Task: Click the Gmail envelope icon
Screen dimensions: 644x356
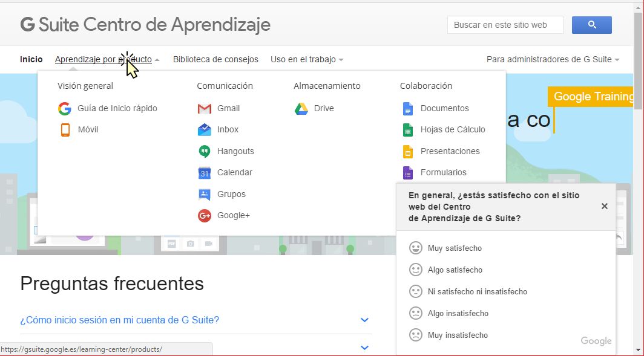Action: click(x=204, y=109)
